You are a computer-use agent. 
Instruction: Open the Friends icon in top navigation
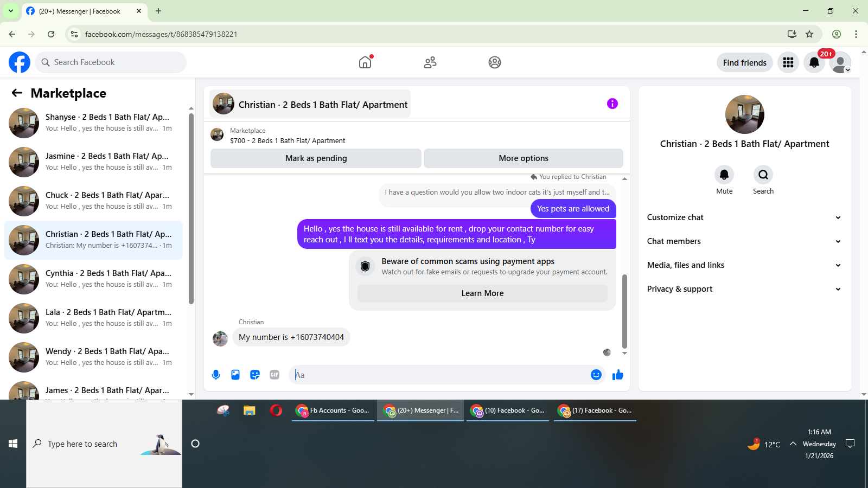point(430,62)
